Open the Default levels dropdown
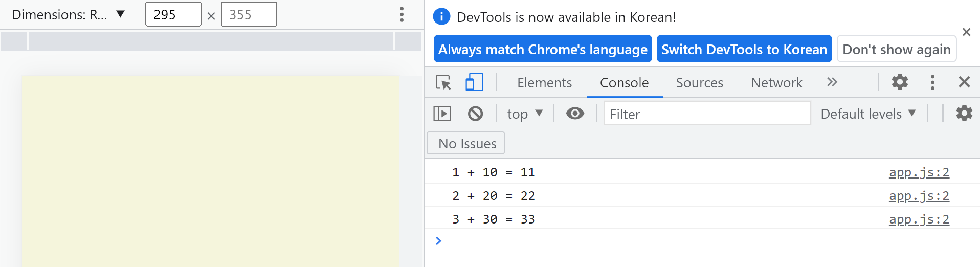Viewport: 980px width, 267px height. click(868, 114)
